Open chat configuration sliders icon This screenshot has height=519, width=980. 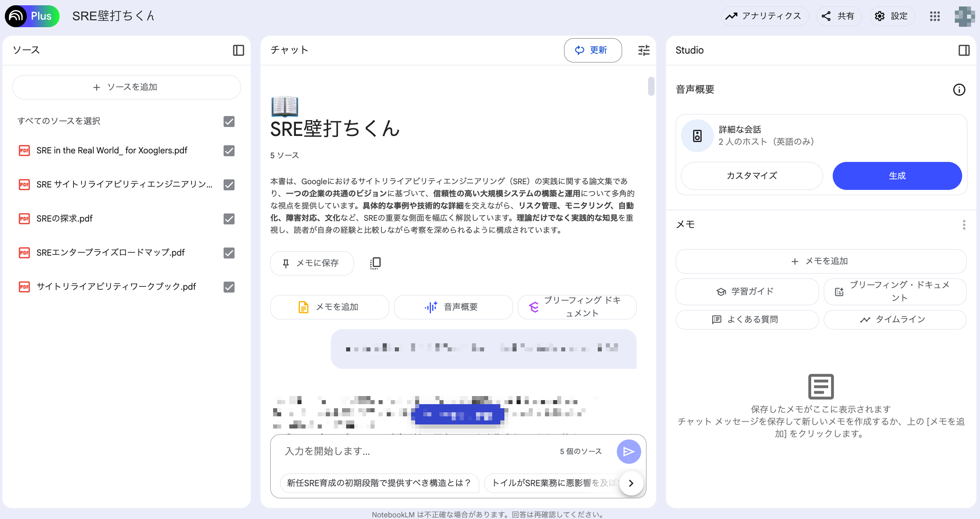coord(644,50)
